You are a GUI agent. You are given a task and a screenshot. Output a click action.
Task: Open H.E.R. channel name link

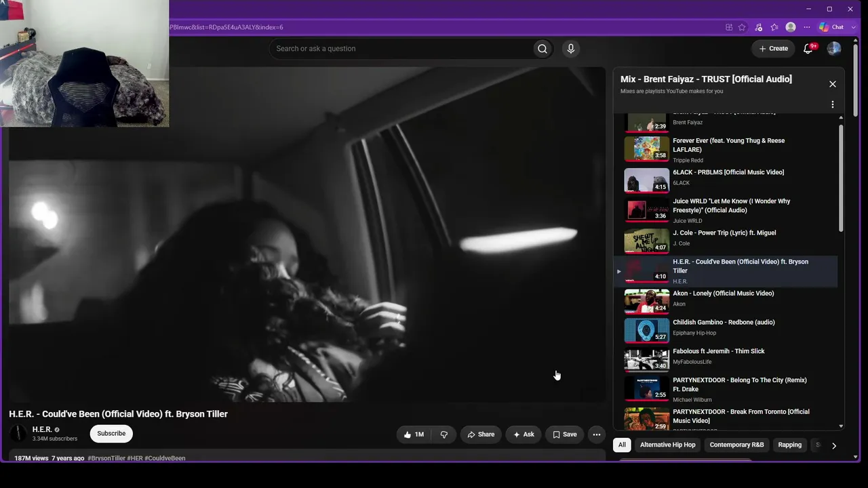[x=42, y=430]
